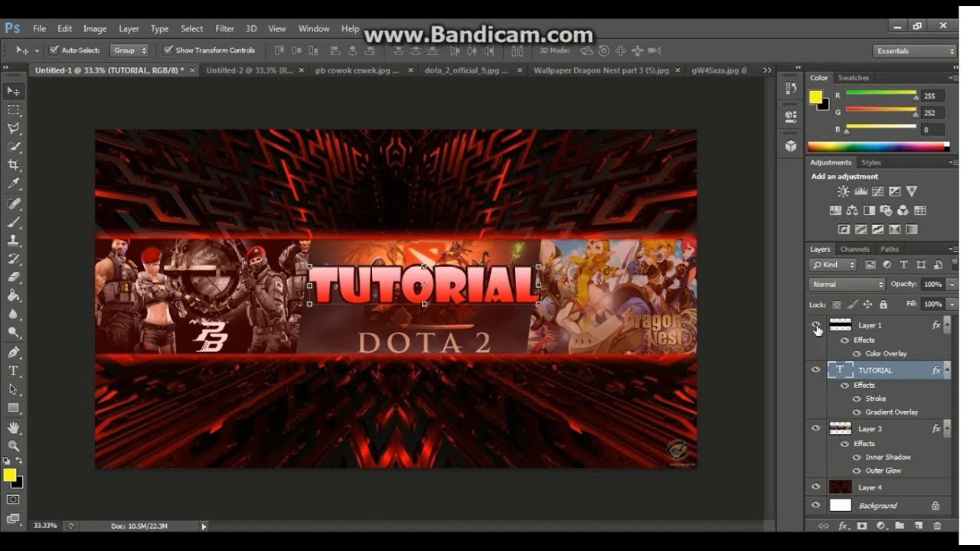Click Create new layer icon
The width and height of the screenshot is (980, 551).
tap(919, 526)
